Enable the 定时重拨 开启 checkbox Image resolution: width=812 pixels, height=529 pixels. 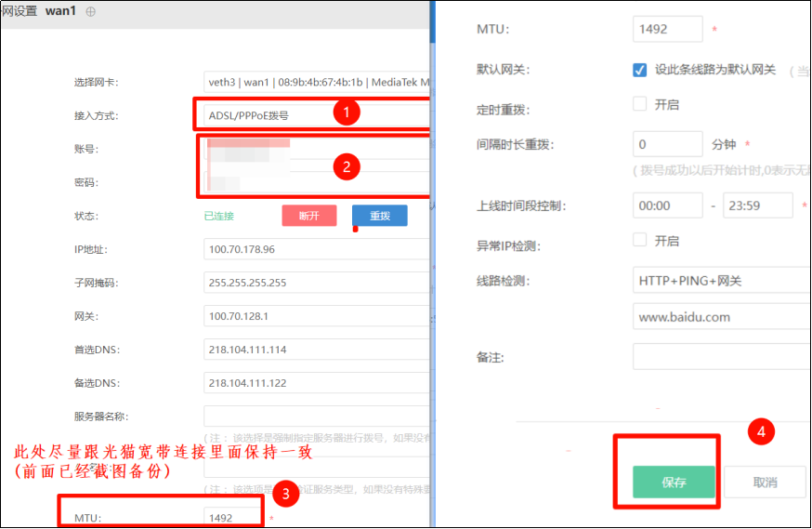pos(639,103)
